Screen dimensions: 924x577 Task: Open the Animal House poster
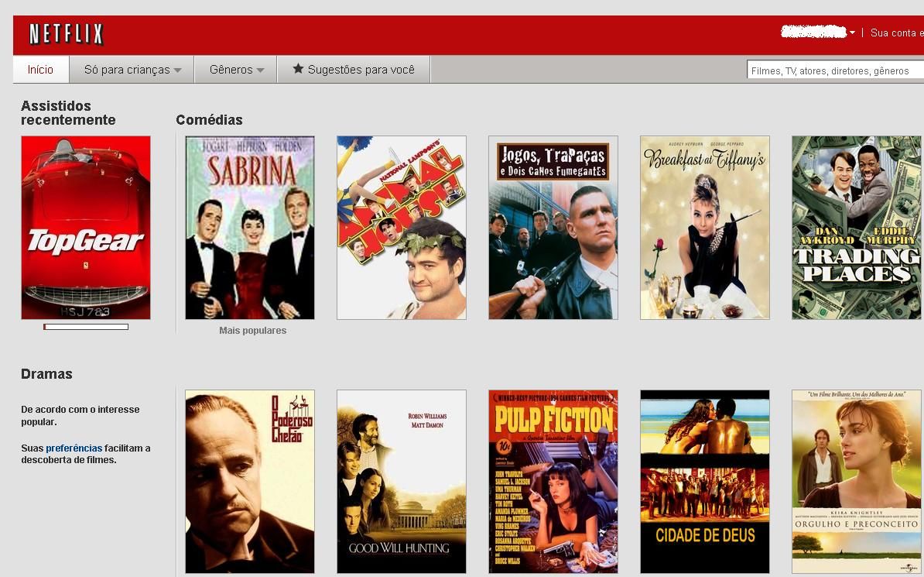click(402, 228)
